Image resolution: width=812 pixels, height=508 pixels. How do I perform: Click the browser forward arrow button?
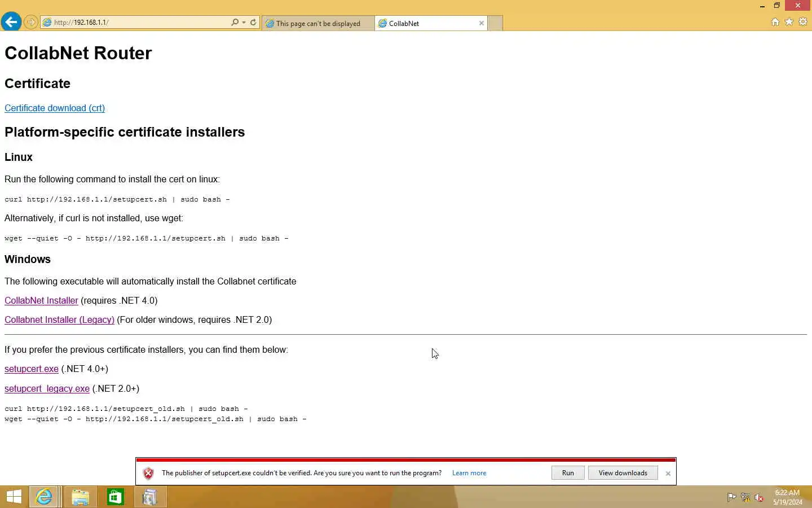point(31,23)
